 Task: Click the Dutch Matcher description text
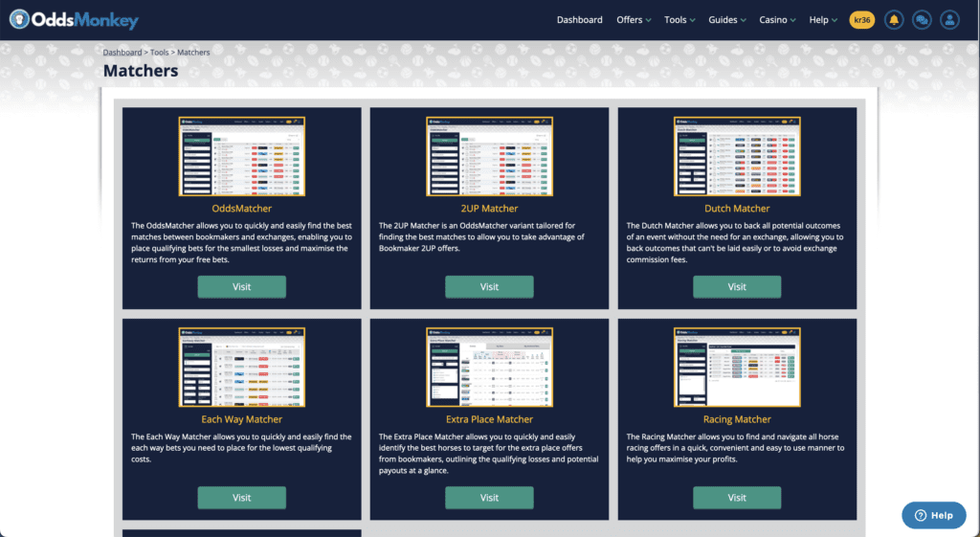737,242
